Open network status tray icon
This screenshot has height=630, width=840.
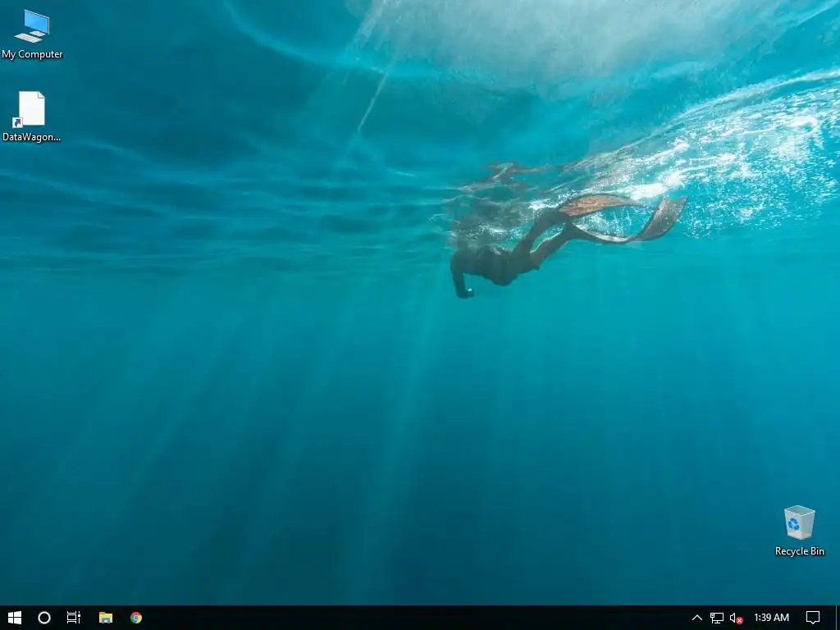[x=717, y=618]
